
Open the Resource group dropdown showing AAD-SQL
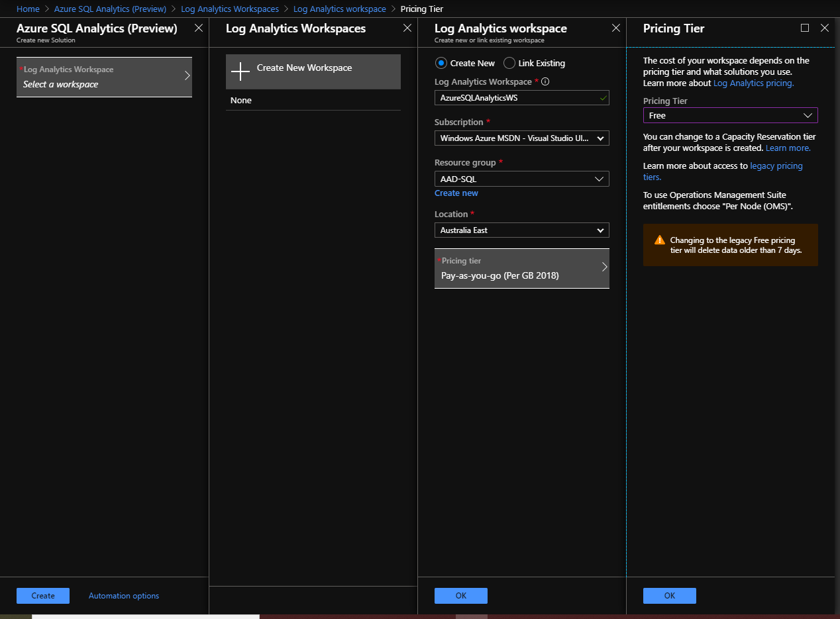[x=522, y=179]
